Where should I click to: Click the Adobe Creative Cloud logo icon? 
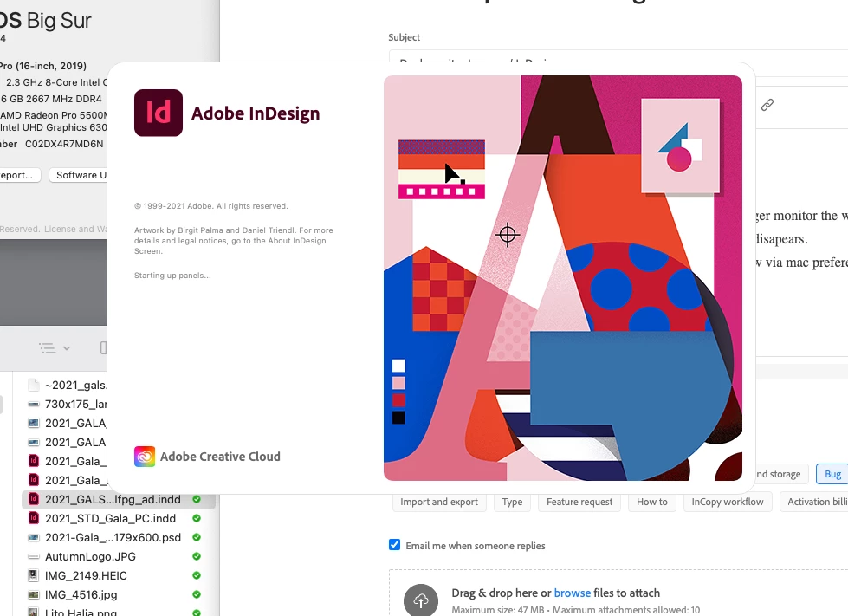tap(145, 457)
